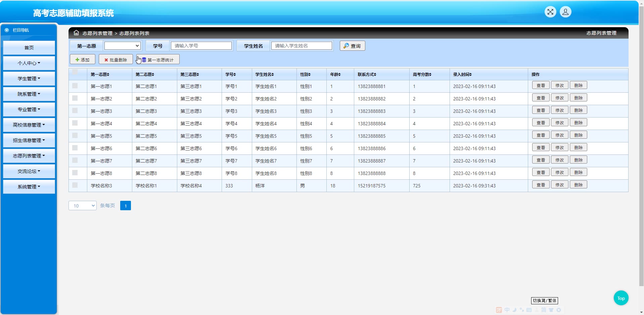The height and width of the screenshot is (315, 644).
Task: Select the checkbox for row 学校名称3
Action: 75,185
